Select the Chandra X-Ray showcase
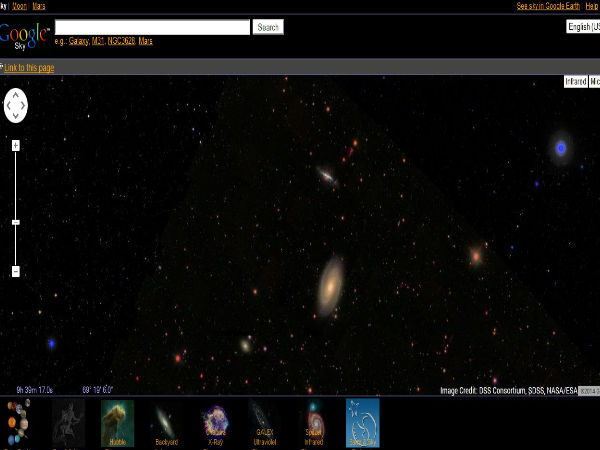This screenshot has height=450, width=600. click(215, 421)
